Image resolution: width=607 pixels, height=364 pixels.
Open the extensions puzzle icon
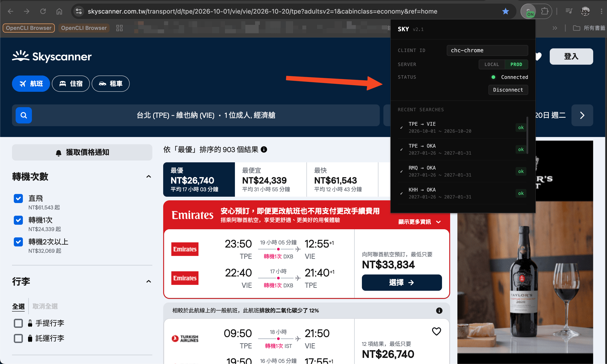(x=544, y=11)
